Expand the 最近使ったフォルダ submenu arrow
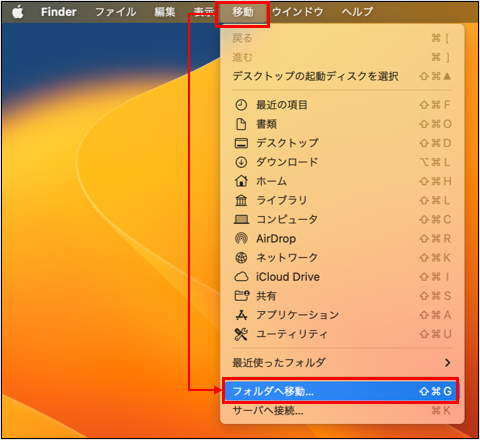Viewport: 480px width, 440px height. [x=448, y=362]
